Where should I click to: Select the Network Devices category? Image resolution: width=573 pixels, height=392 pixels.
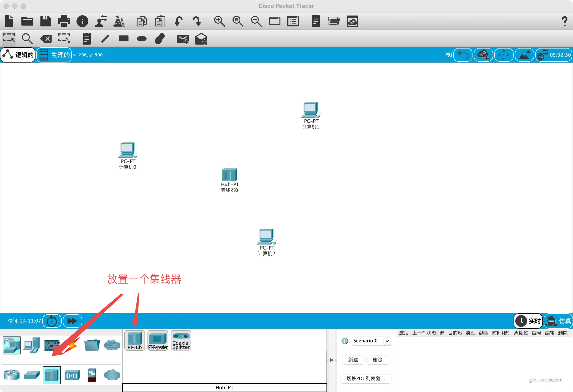pos(11,345)
